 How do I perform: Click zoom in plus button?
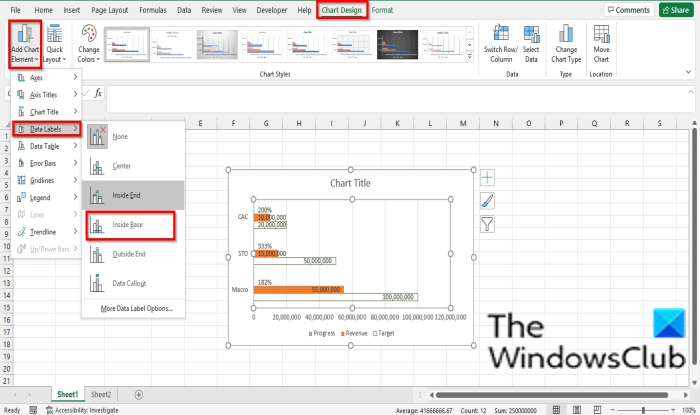(673, 410)
